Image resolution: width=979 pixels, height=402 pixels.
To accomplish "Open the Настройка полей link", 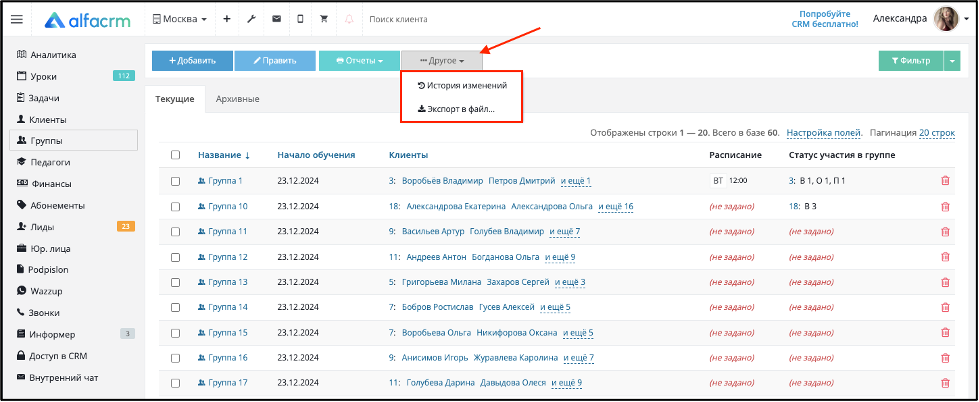I will 824,133.
